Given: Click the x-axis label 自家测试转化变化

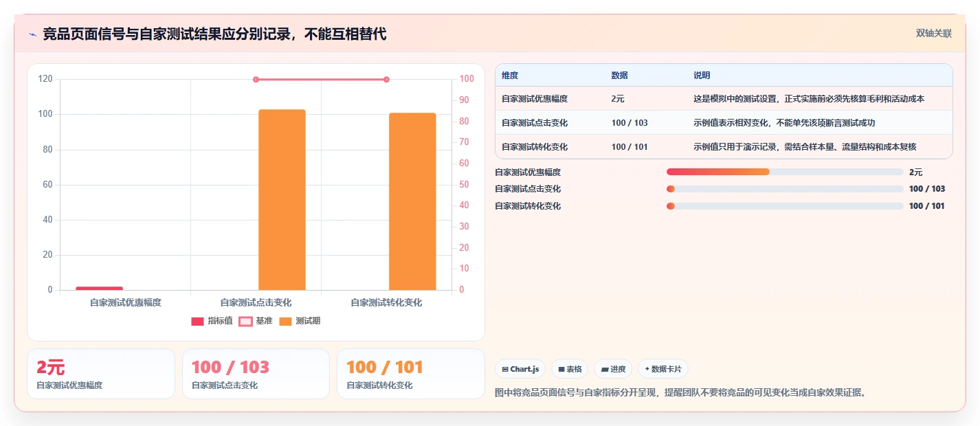Looking at the screenshot, I should click(386, 302).
